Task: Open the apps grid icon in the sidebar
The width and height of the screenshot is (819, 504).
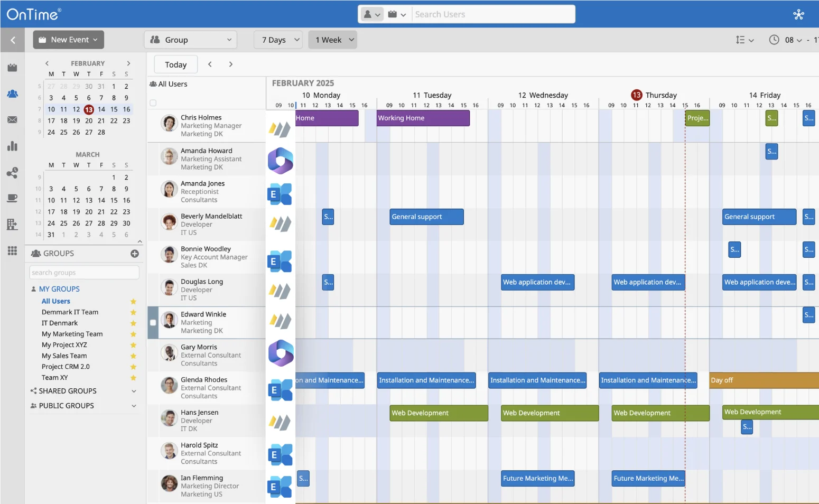Action: coord(12,250)
